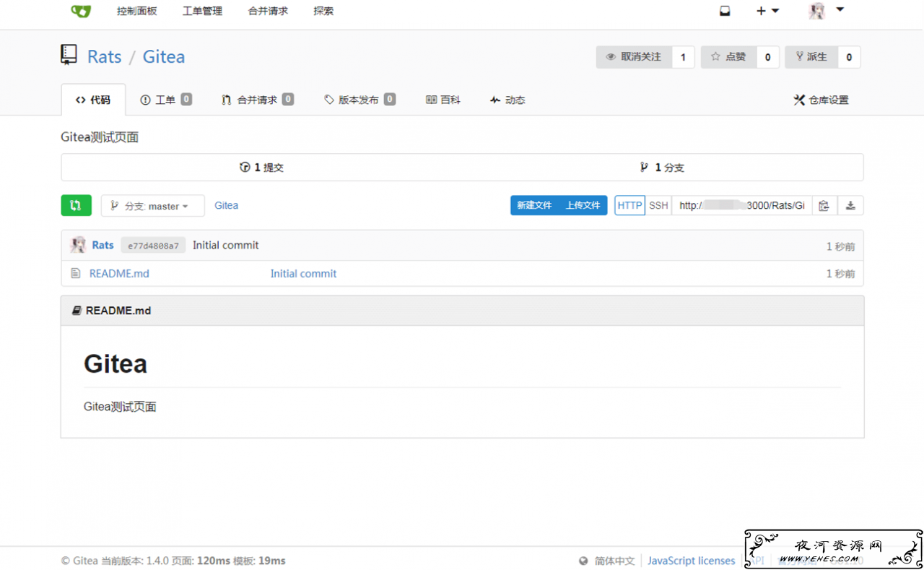Toggle the 点赞 star button
Screen dimensions: 924x570
pyautogui.click(x=728, y=57)
